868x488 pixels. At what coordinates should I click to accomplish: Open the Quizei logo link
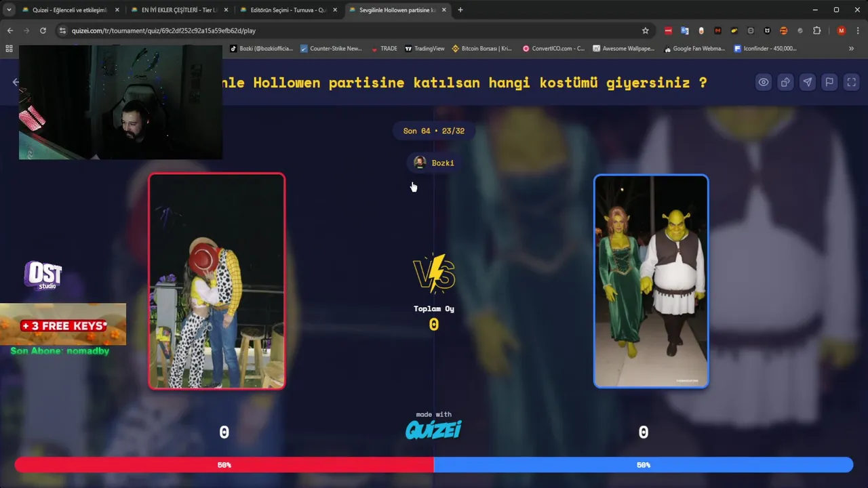click(433, 430)
